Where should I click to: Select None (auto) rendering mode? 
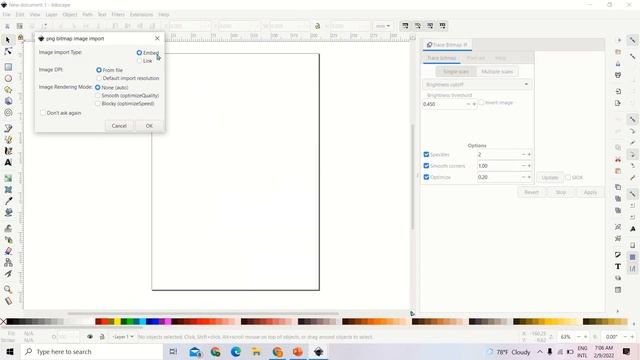[98, 87]
